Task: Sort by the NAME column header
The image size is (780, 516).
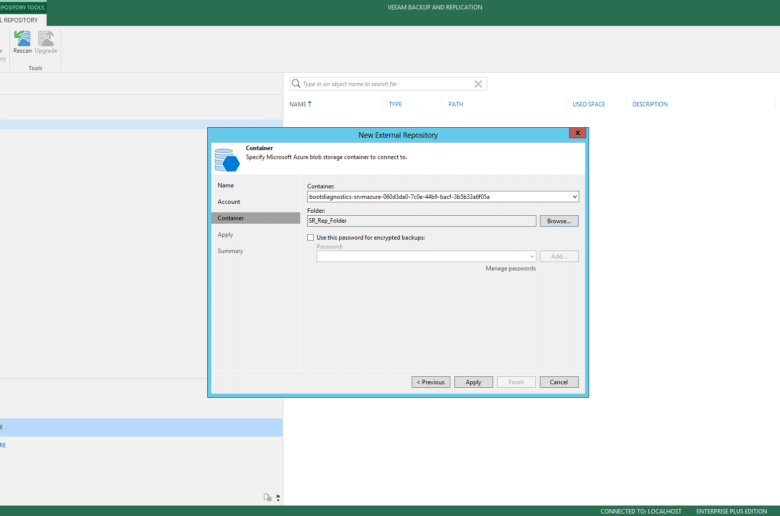Action: pyautogui.click(x=300, y=104)
